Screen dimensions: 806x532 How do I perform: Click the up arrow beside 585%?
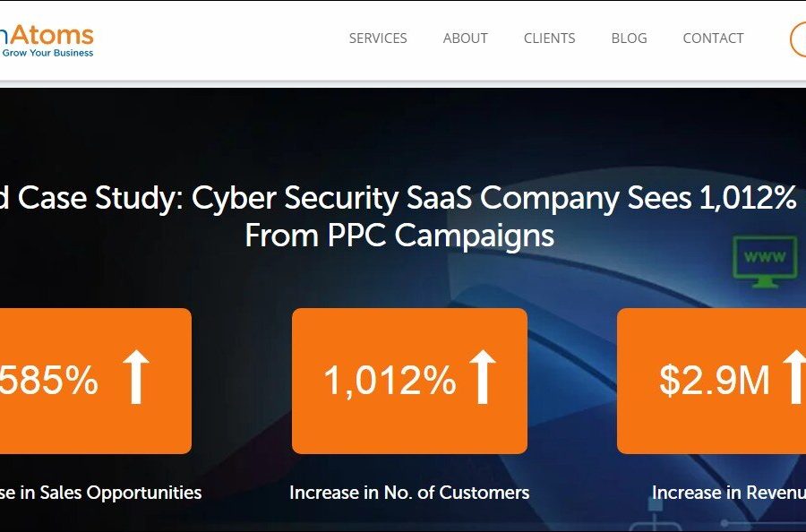pos(135,378)
